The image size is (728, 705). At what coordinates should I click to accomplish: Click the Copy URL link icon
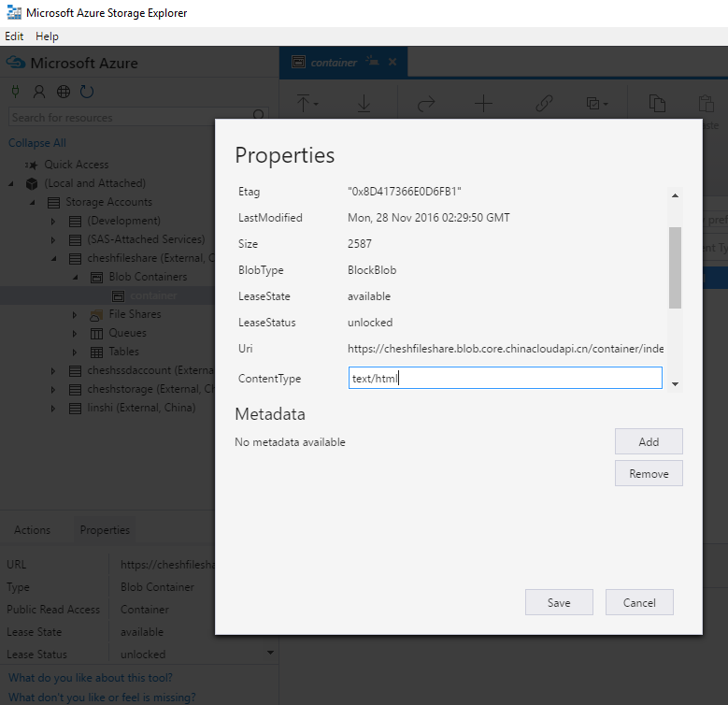tap(544, 103)
